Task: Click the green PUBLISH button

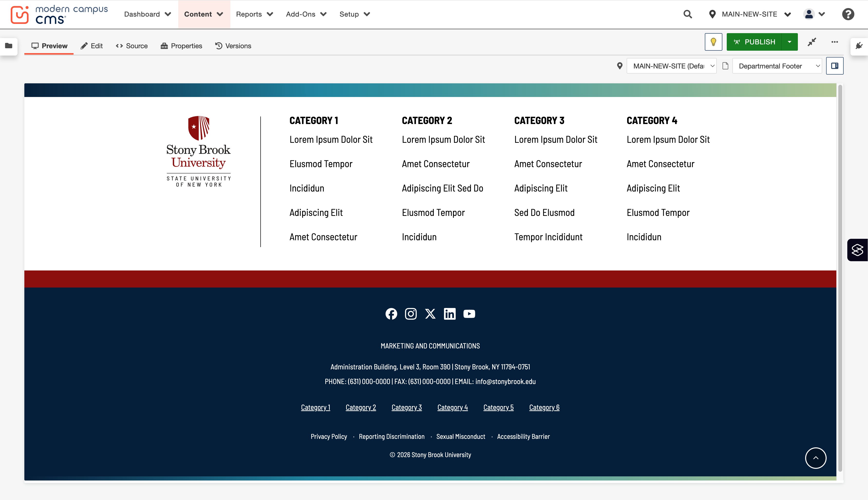Action: [x=754, y=42]
